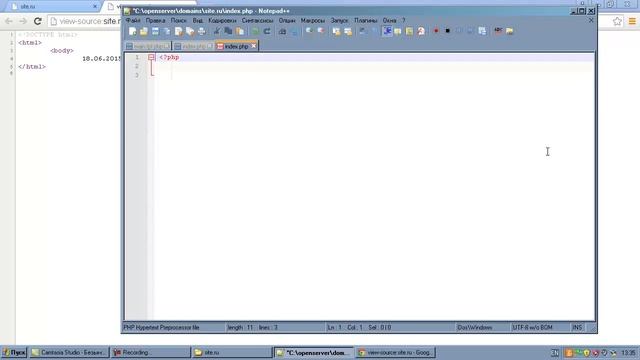Open the Chrome hamburger menu

point(632,21)
